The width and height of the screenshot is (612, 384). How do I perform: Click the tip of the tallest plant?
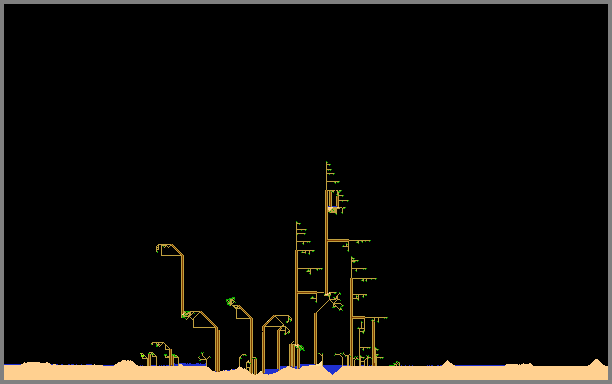(x=327, y=162)
